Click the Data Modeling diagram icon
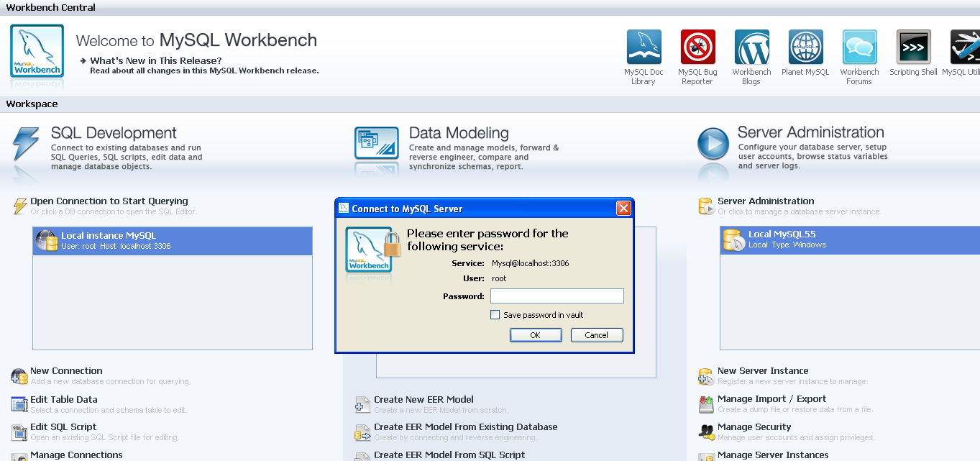 [x=377, y=143]
